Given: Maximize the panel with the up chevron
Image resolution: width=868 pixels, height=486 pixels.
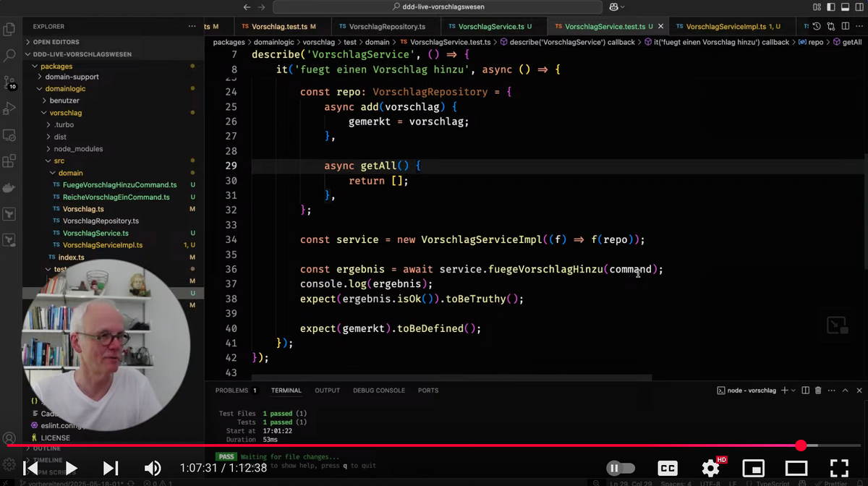Looking at the screenshot, I should pyautogui.click(x=846, y=391).
